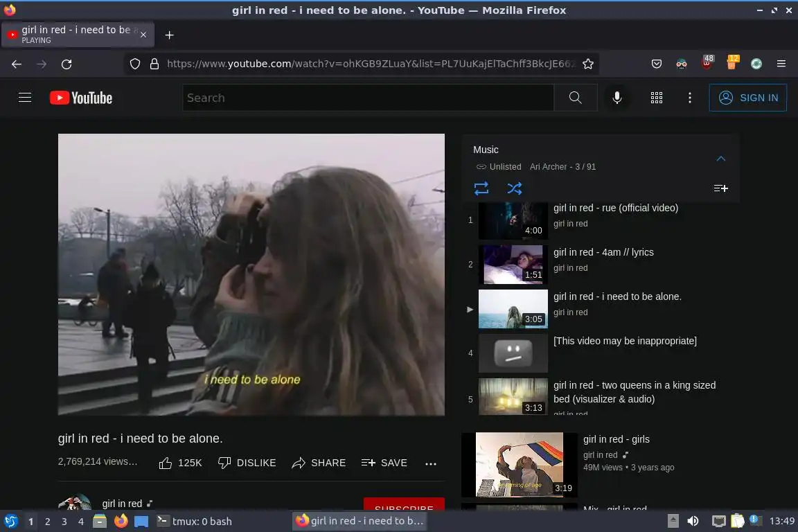798x532 pixels.
Task: Open Firefox tracking protection shield
Action: point(135,64)
